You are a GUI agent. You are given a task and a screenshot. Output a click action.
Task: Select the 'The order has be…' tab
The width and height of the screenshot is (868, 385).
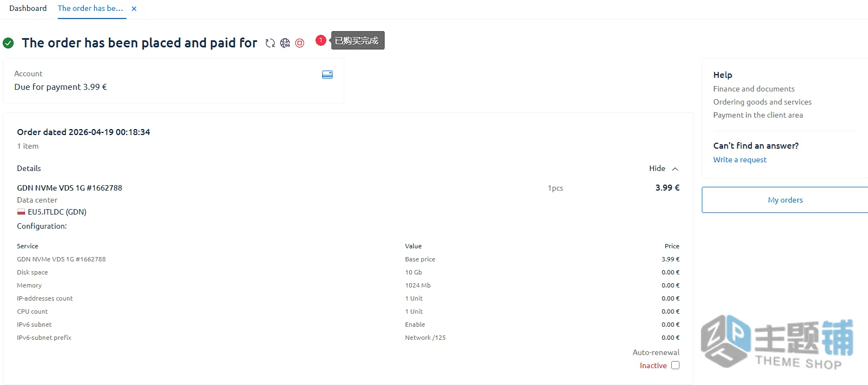[x=90, y=8]
